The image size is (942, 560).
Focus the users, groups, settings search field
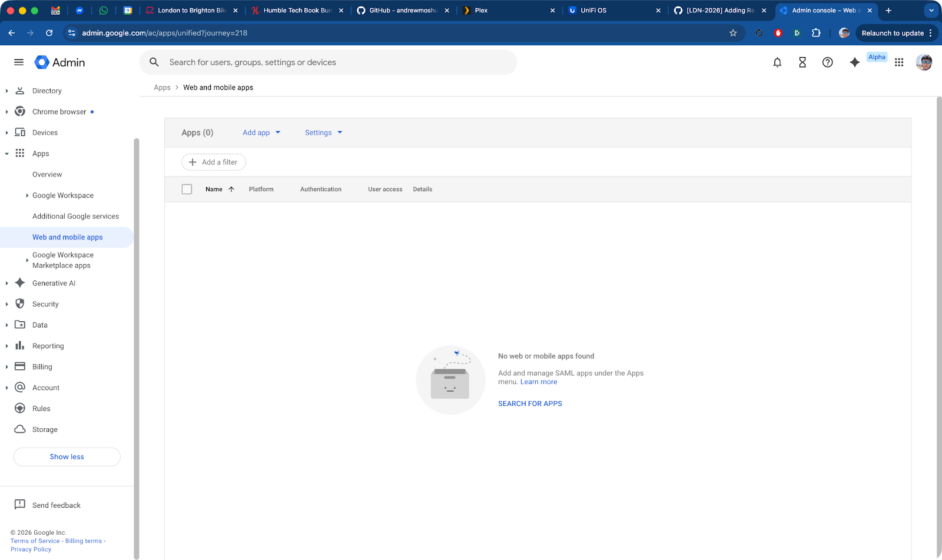(x=336, y=62)
